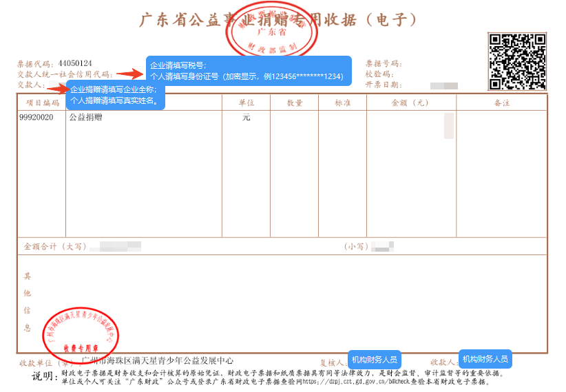Click the 项目编码 column header
This screenshot has height=392, width=566.
pyautogui.click(x=41, y=102)
